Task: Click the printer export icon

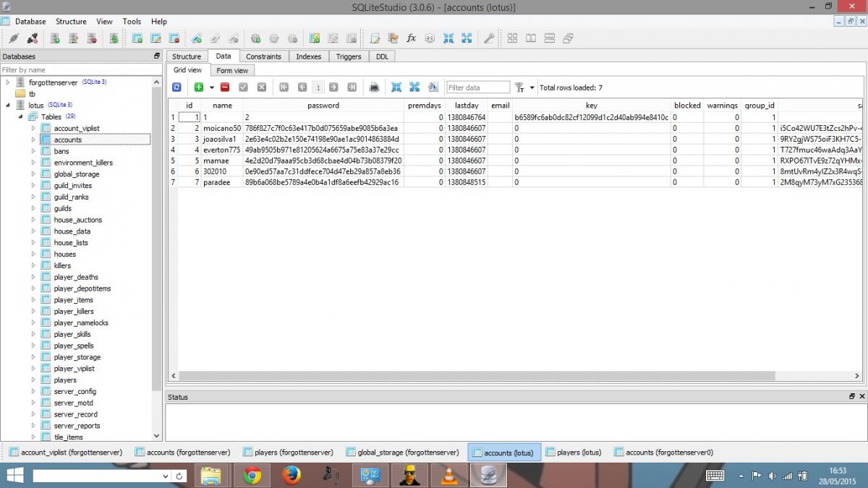Action: (x=374, y=87)
